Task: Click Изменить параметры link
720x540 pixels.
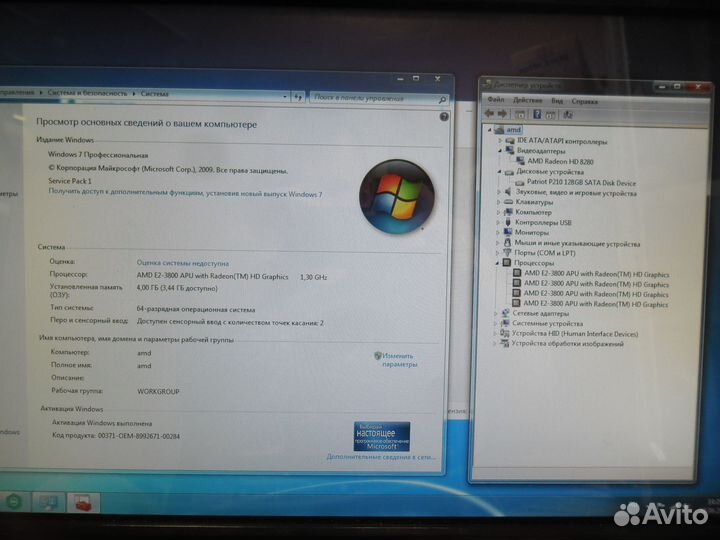Action: [398, 360]
